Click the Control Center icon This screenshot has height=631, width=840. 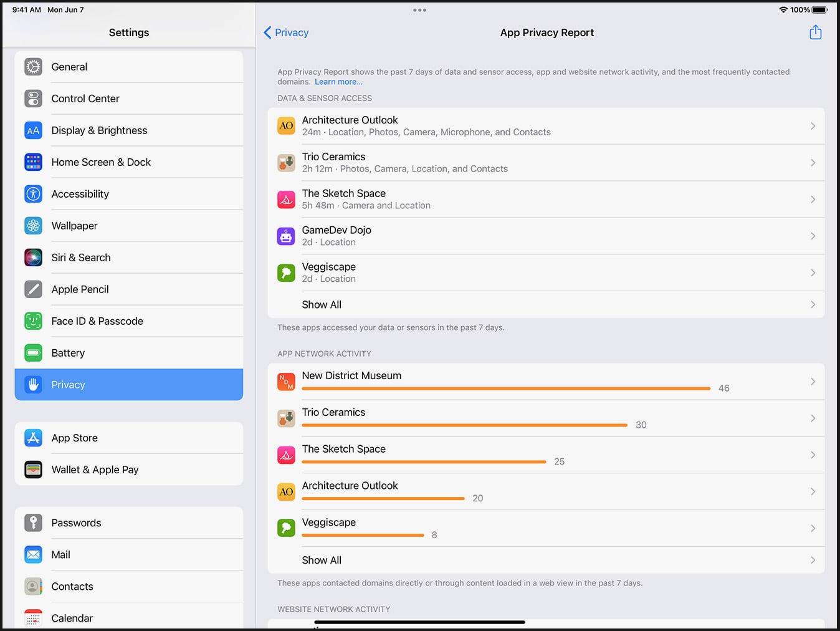coord(34,99)
